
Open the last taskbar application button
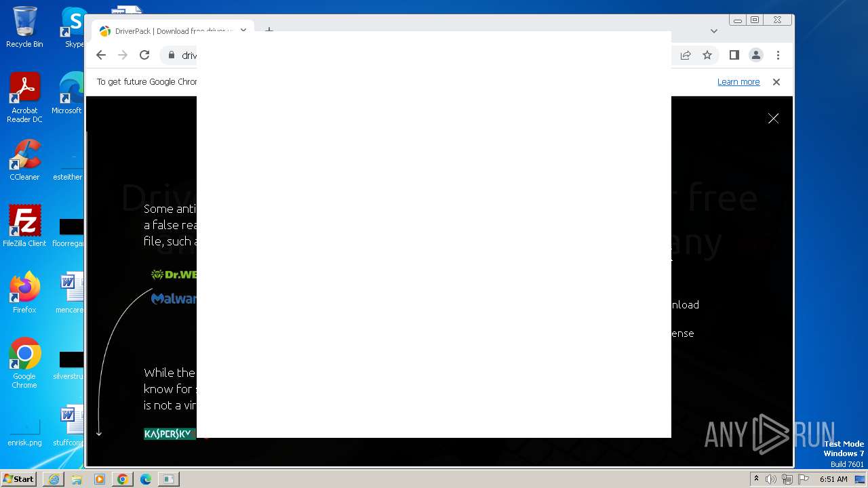pyautogui.click(x=168, y=479)
